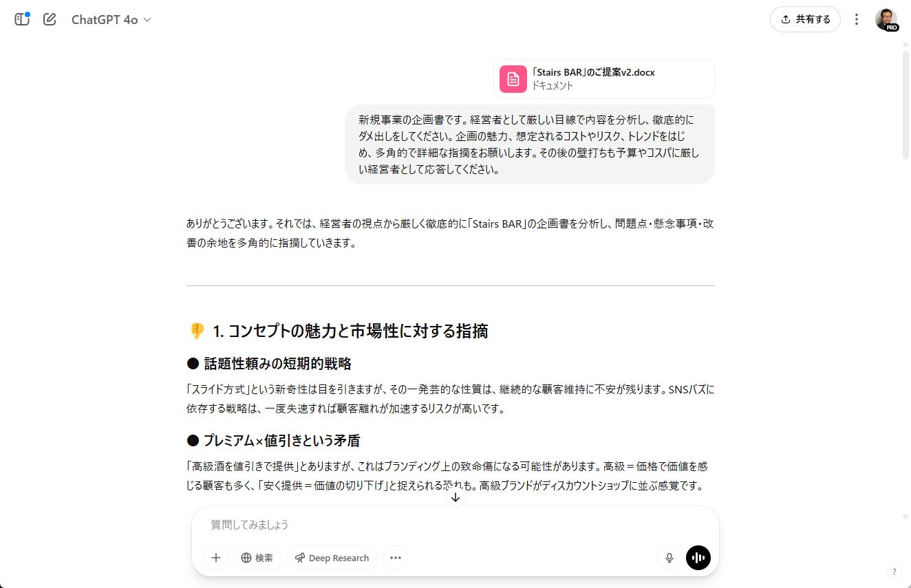Focus the 質問してみましょう message input

[454, 525]
